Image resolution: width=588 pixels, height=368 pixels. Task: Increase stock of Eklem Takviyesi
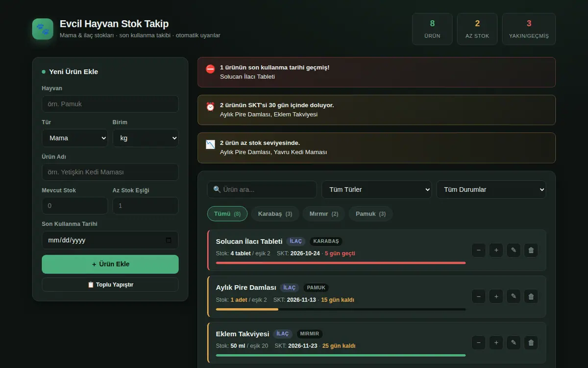496,342
